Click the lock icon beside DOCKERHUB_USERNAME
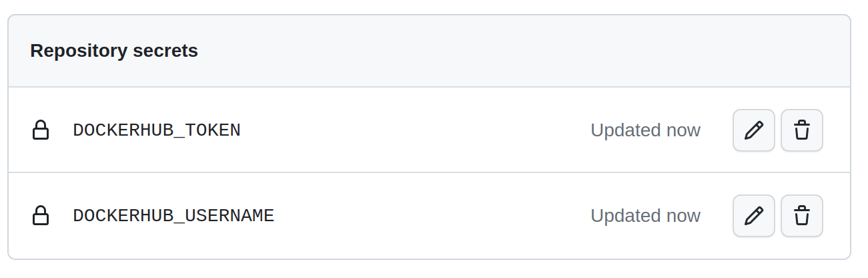Screen dimensions: 868x278 coord(41,216)
